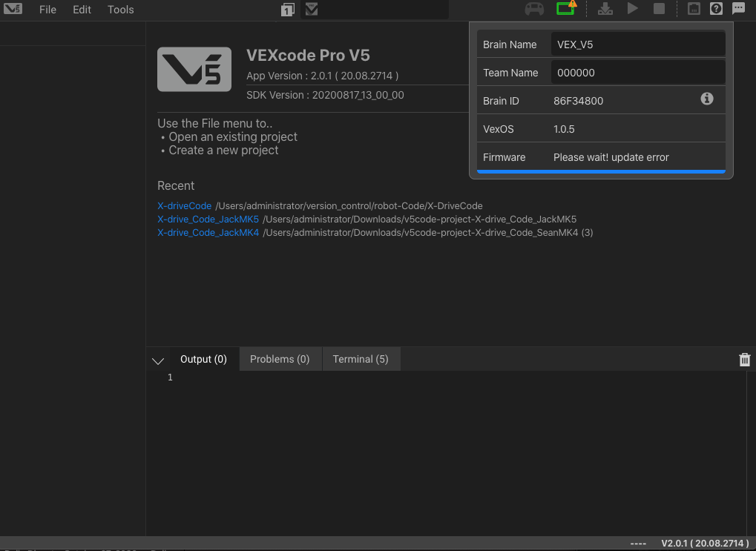The height and width of the screenshot is (551, 756).
Task: Edit the Brain Name field VEX_V5
Action: (638, 44)
